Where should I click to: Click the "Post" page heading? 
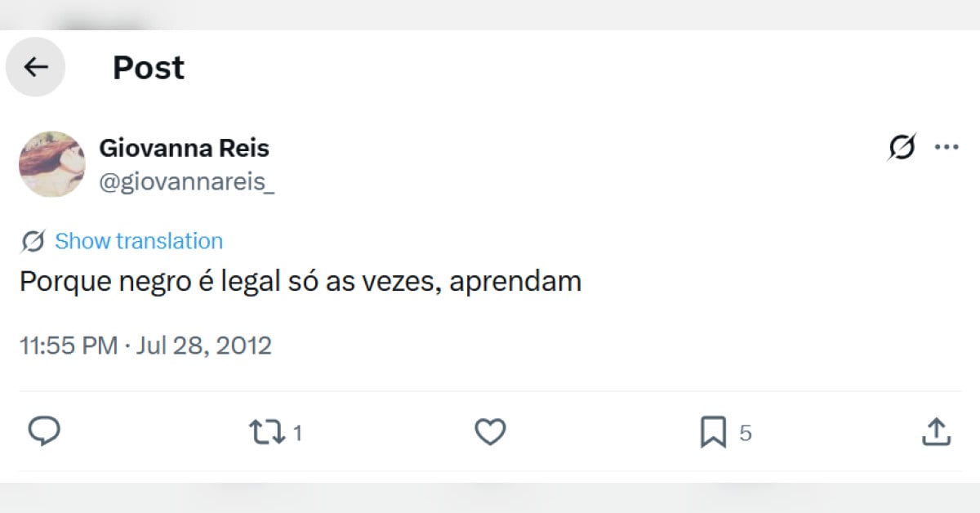click(149, 67)
